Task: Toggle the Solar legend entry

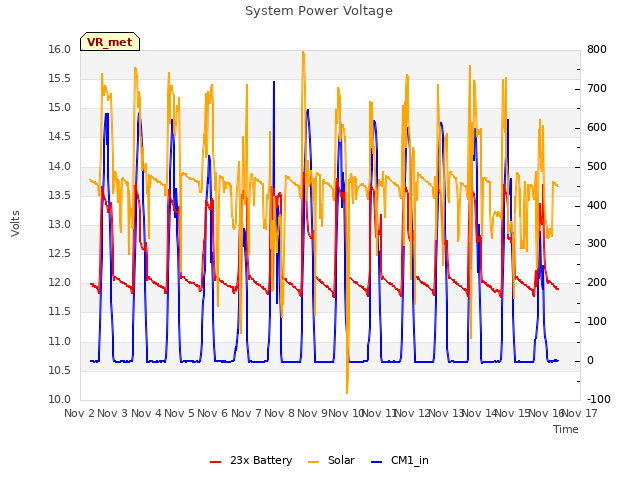Action: click(331, 460)
